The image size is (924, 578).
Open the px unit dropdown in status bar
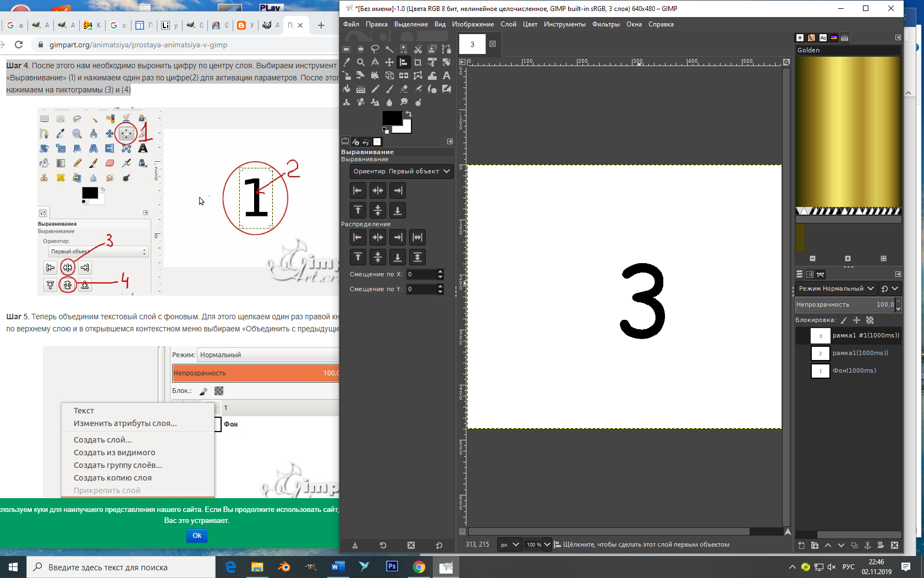click(x=509, y=544)
